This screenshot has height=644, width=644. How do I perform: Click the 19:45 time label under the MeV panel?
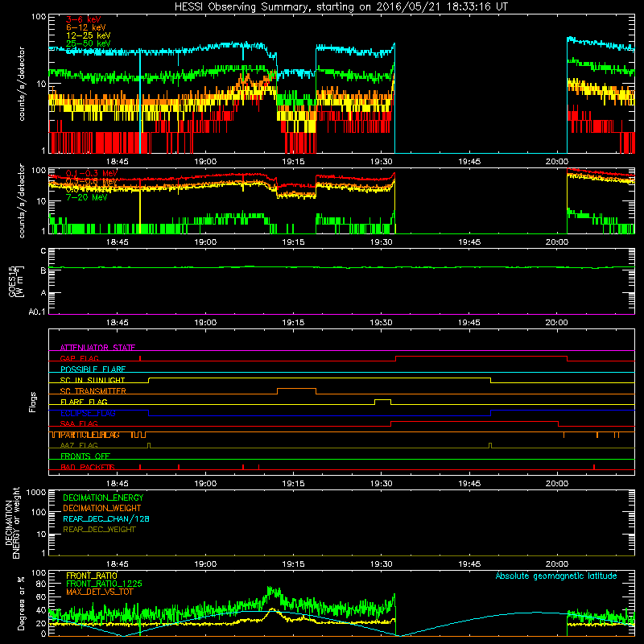(469, 242)
